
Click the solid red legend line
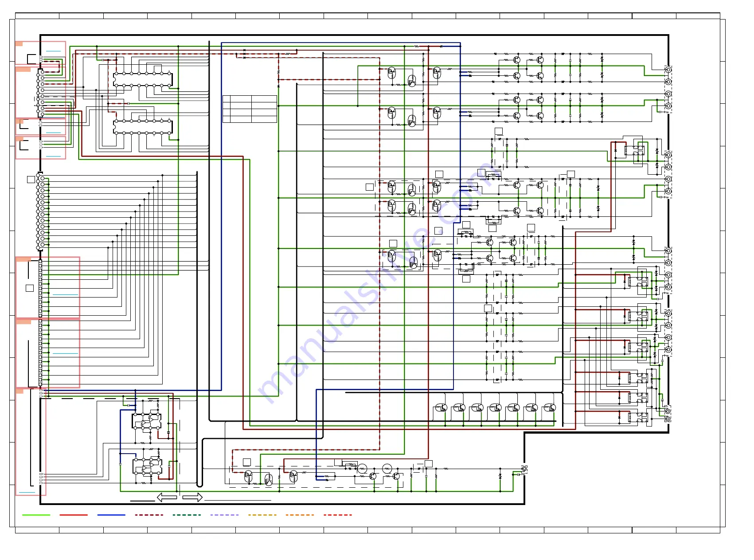coord(74,515)
